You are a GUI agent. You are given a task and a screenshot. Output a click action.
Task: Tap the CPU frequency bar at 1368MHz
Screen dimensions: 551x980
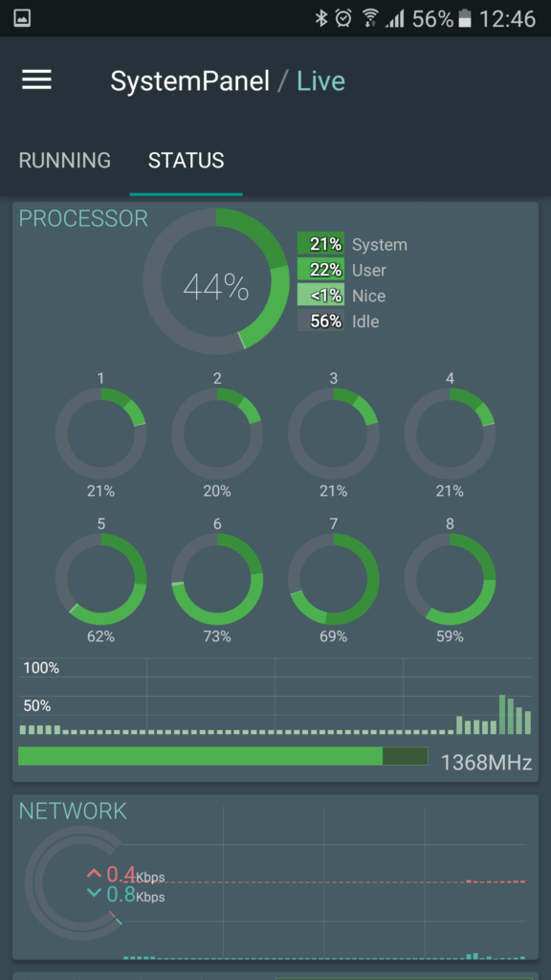coord(223,756)
